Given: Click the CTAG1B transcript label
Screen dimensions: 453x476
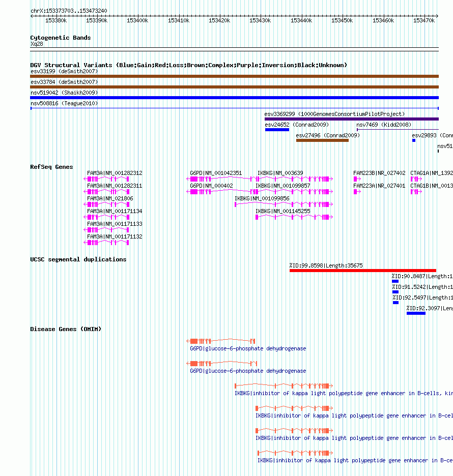Looking at the screenshot, I should [x=432, y=186].
